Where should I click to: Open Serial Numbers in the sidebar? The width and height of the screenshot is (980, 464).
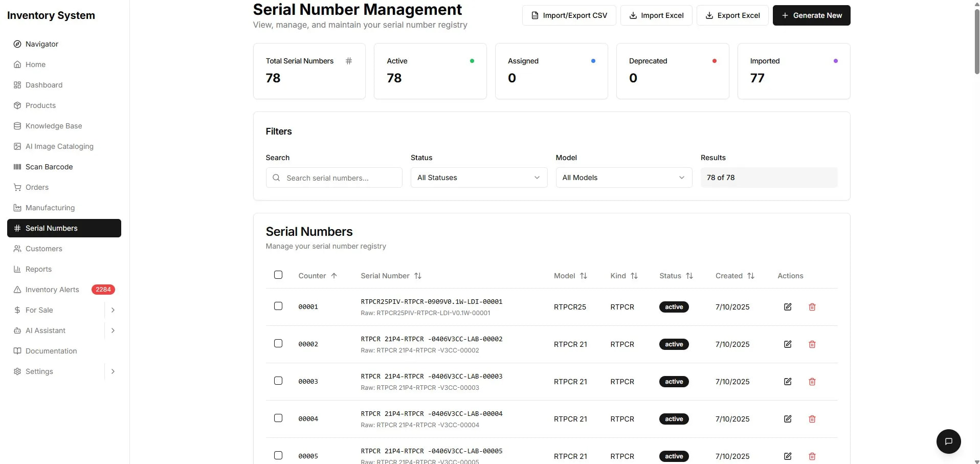pos(64,228)
